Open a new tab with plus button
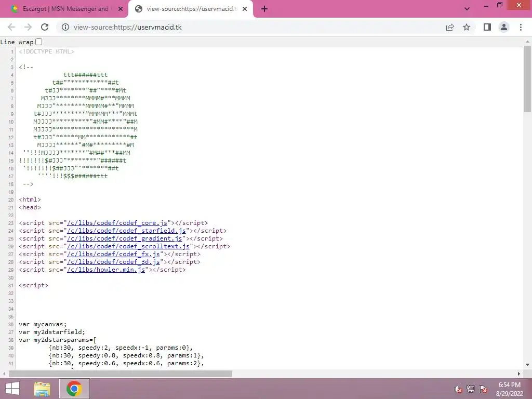 point(264,9)
